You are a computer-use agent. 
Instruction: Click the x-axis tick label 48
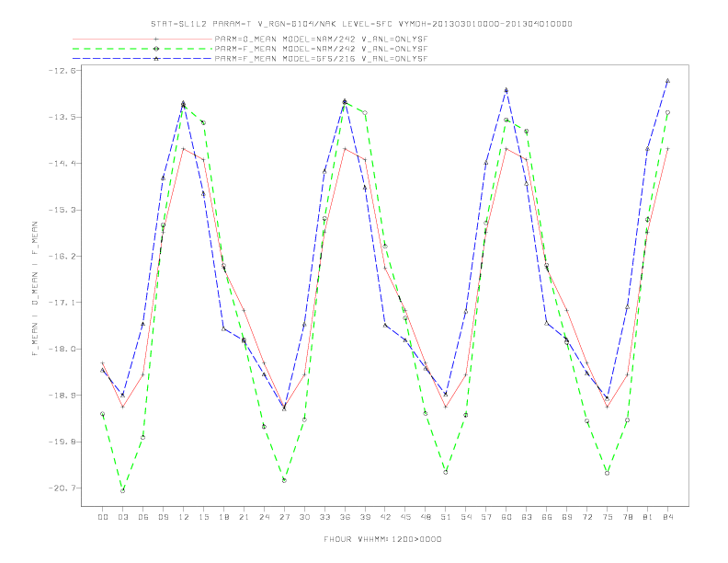coord(426,517)
